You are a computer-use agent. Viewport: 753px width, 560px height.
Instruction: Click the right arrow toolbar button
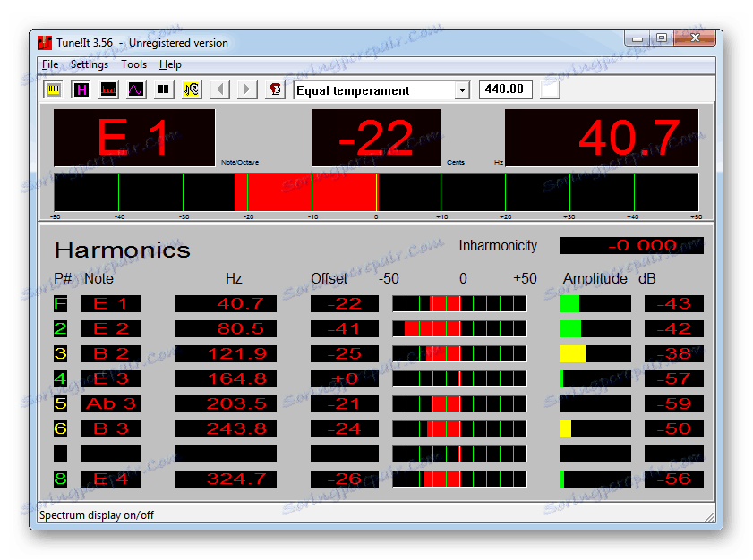point(247,89)
